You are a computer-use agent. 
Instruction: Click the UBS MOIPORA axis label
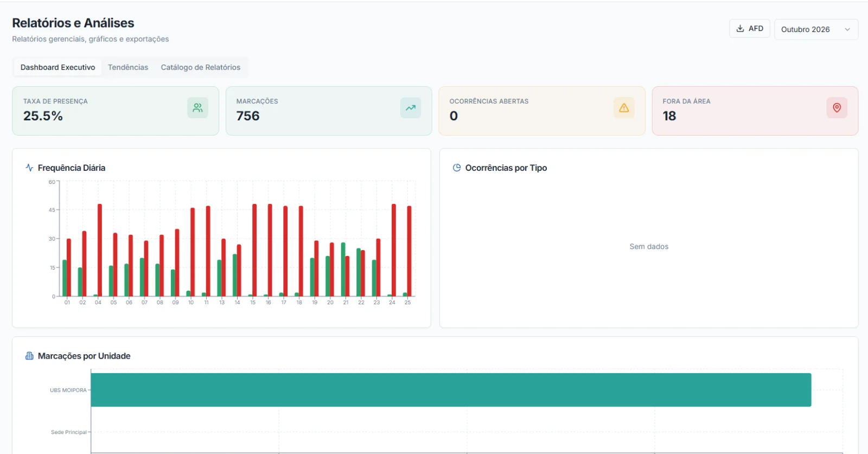[68, 390]
